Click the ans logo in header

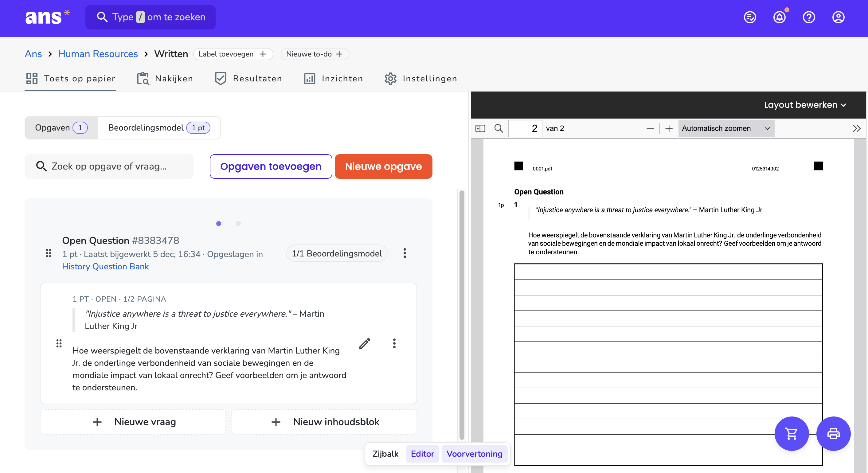pyautogui.click(x=48, y=17)
